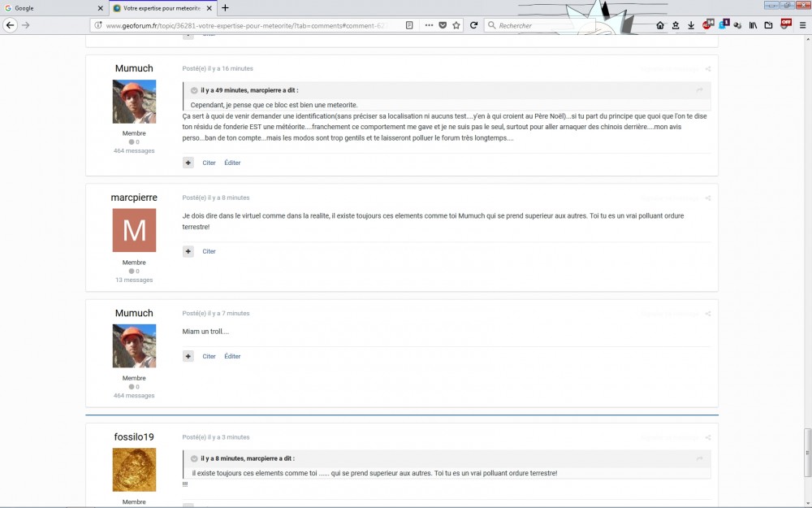
Task: Click the plus multi-quote button on marcpierre's post
Action: tap(188, 252)
